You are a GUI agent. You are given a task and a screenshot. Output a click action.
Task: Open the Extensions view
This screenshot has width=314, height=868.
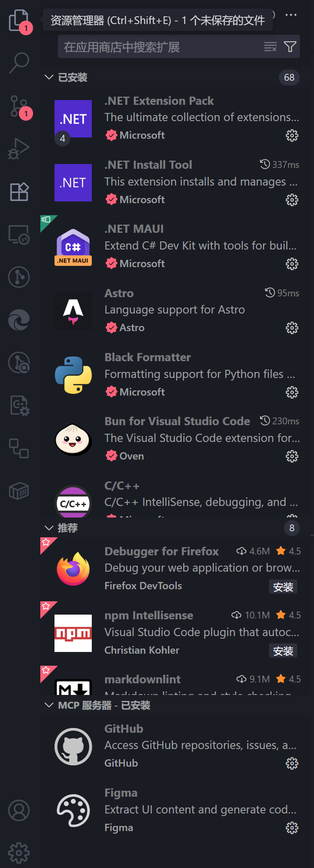[18, 192]
